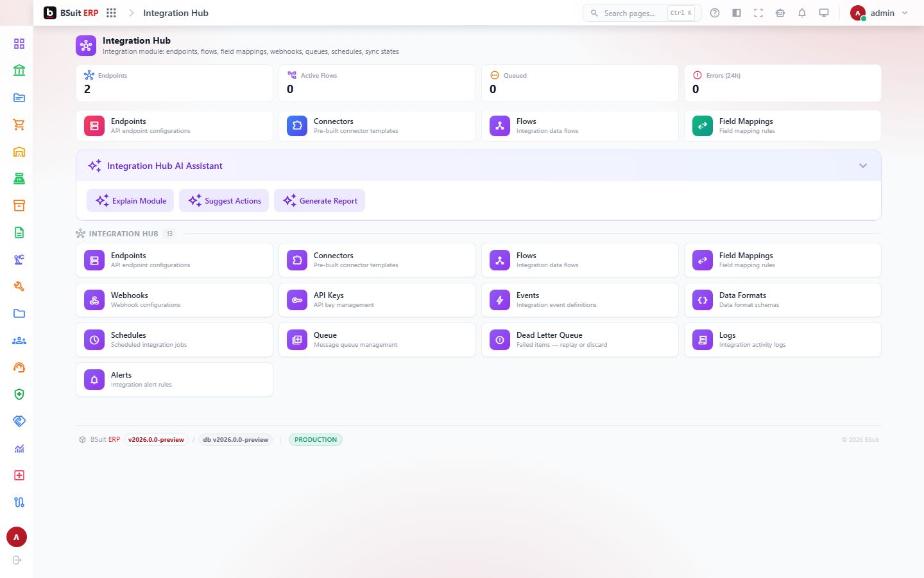
Task: Open the Events card
Action: coord(580,300)
